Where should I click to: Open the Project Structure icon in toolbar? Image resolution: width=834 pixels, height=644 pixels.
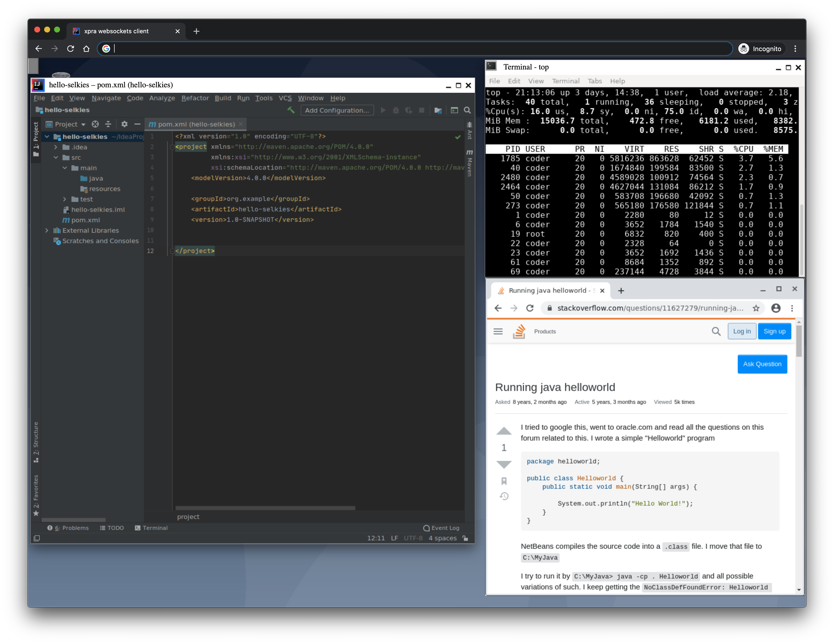coord(438,110)
